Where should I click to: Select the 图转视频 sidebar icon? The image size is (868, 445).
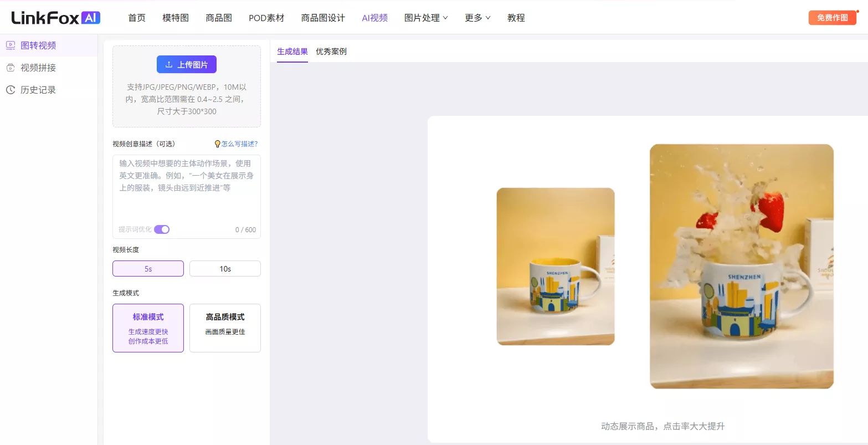point(11,45)
